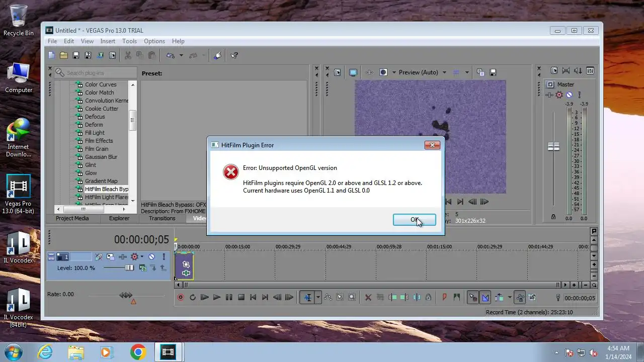Switch to the Explorer tab
This screenshot has width=644, height=362.
119,218
